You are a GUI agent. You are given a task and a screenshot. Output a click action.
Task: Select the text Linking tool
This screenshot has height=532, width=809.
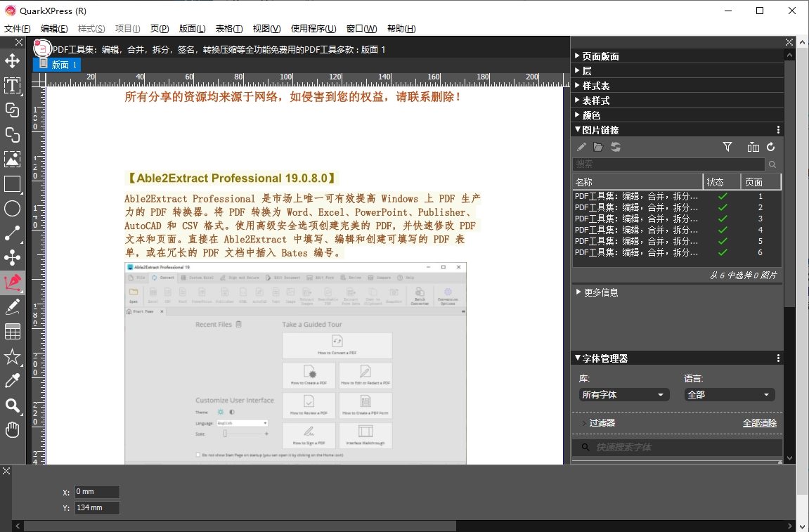(13, 110)
